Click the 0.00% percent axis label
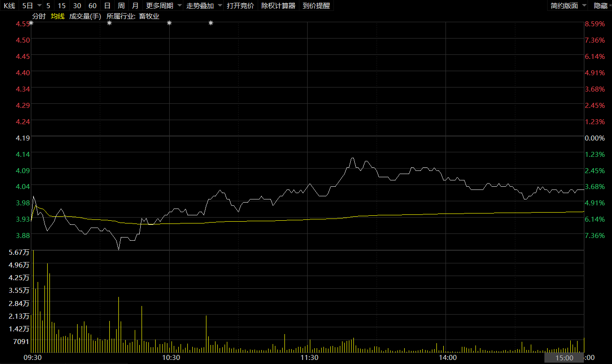Viewport: 612px width, 364px height. 595,138
